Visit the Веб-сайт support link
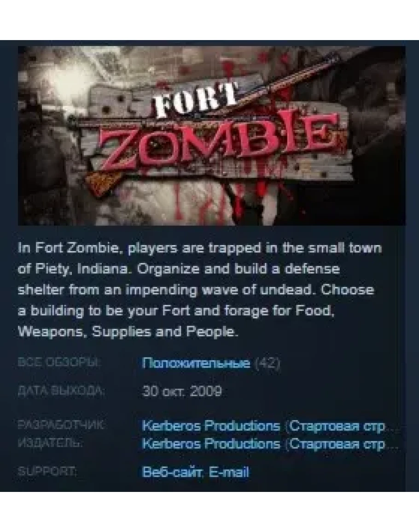 [172, 472]
